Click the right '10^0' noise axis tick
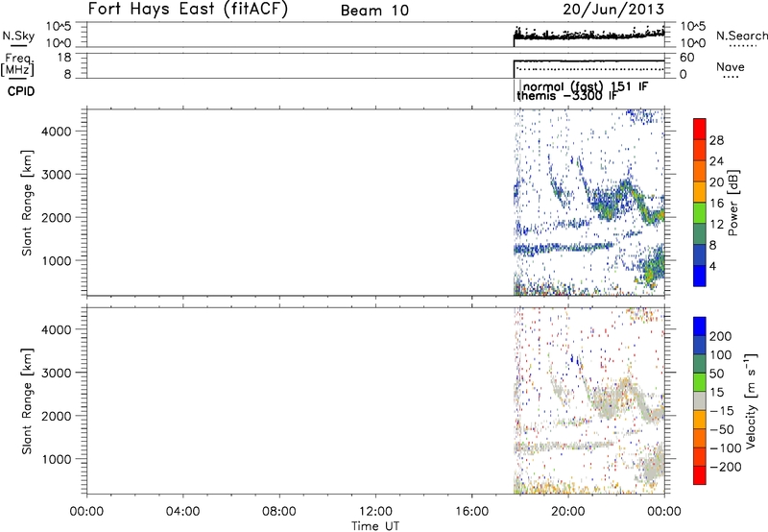Viewport: 768px width, 532px height. (x=693, y=43)
